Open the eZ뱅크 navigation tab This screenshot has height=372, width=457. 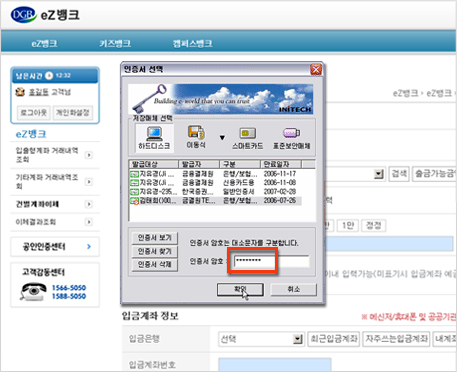[44, 44]
